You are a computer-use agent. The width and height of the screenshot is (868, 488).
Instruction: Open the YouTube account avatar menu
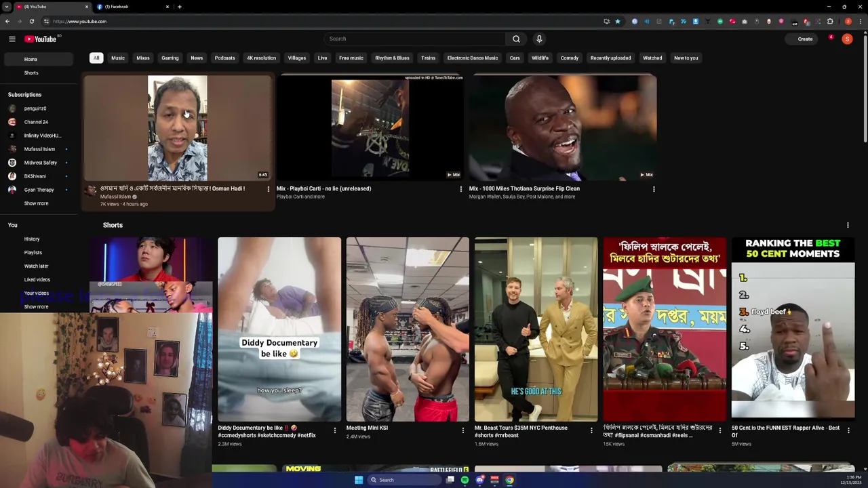(x=847, y=39)
